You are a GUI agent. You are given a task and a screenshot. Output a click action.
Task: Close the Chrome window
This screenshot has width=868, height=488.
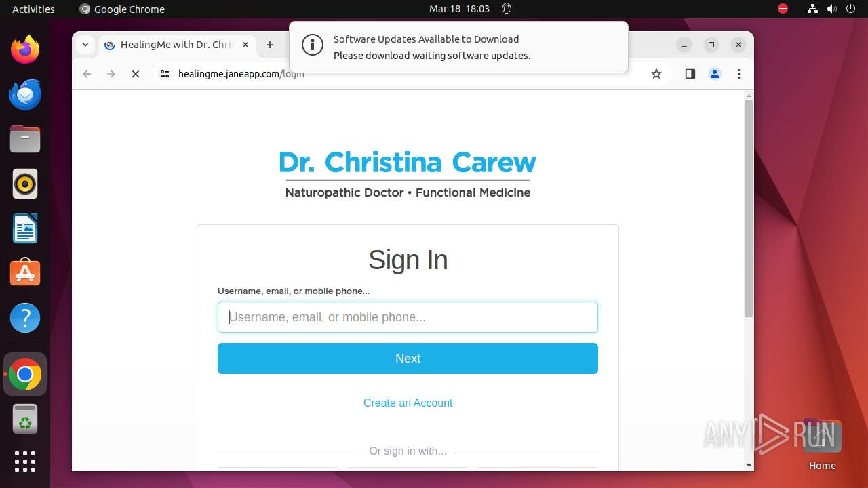click(738, 45)
